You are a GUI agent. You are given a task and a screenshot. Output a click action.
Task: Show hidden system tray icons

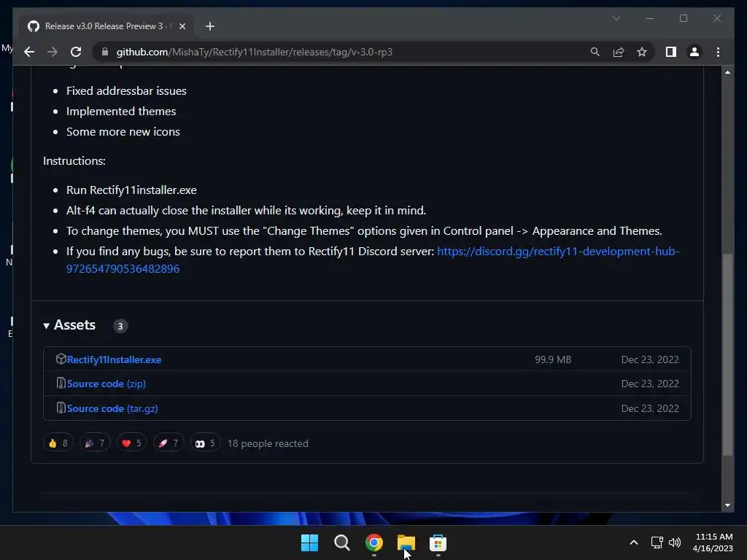click(634, 542)
